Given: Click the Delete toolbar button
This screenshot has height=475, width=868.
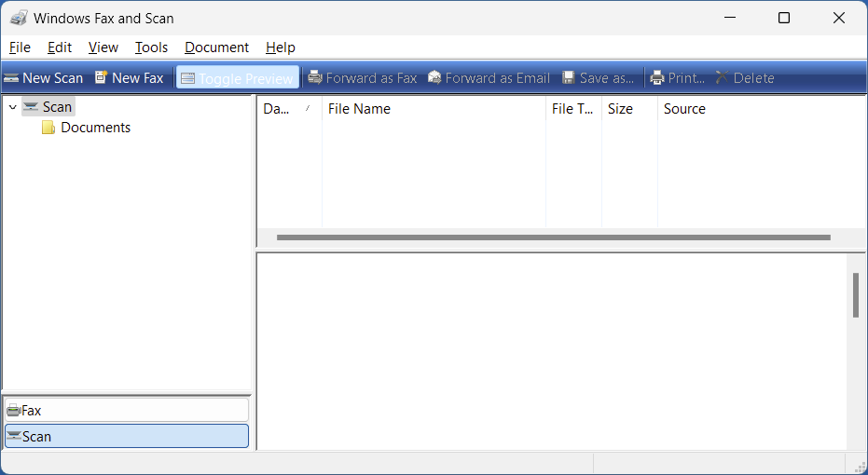Looking at the screenshot, I should tap(745, 78).
